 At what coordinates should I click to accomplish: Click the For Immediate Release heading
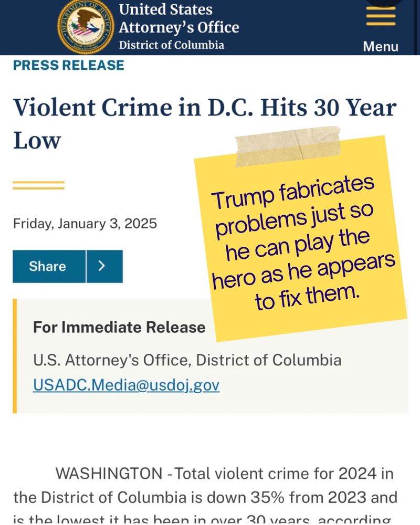[x=119, y=327]
